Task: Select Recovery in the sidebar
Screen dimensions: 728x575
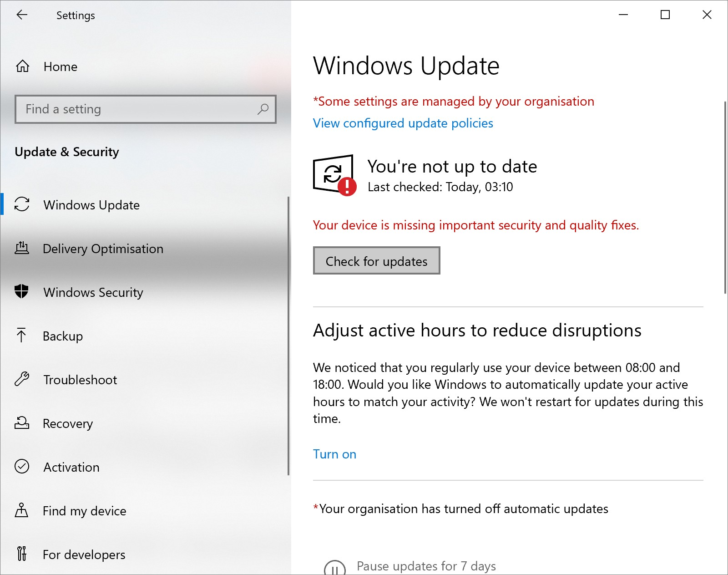Action: tap(145, 423)
